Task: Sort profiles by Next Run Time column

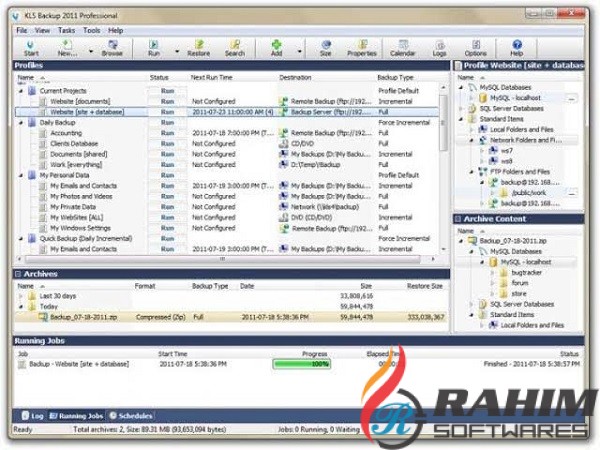Action: [x=212, y=78]
